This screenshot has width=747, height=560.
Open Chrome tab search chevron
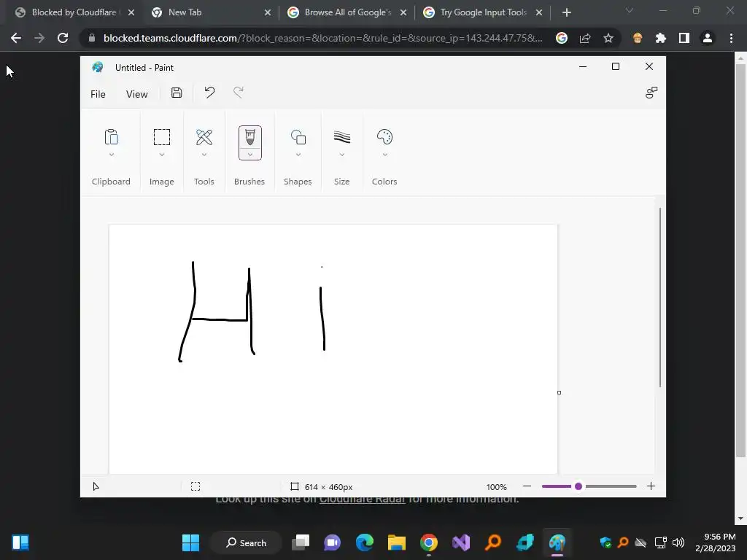click(x=630, y=10)
